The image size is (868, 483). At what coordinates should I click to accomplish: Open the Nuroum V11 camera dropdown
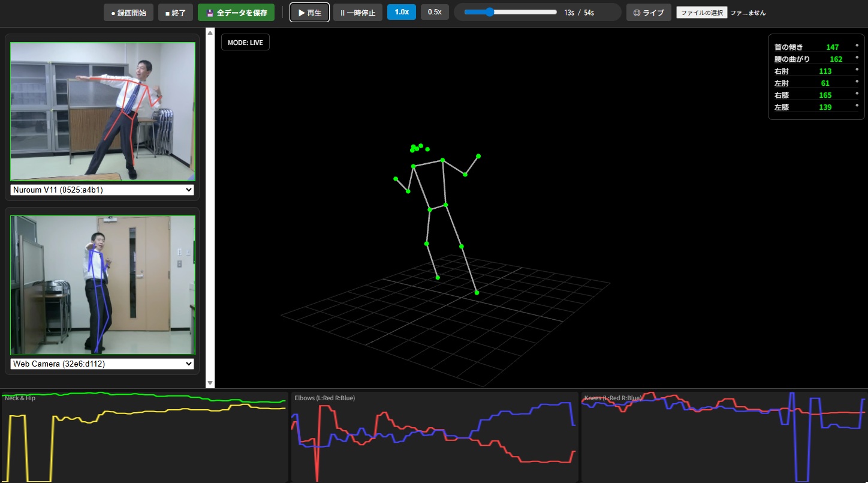[x=103, y=190]
